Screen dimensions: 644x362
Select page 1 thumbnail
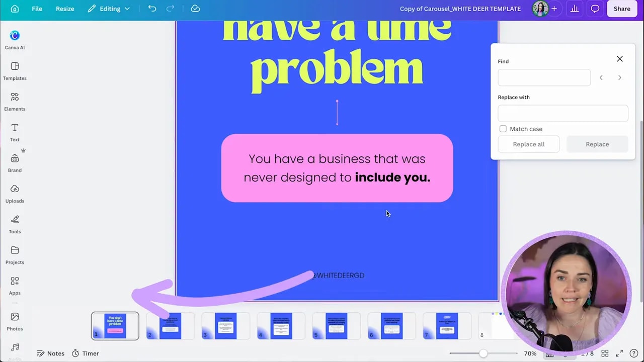(115, 326)
